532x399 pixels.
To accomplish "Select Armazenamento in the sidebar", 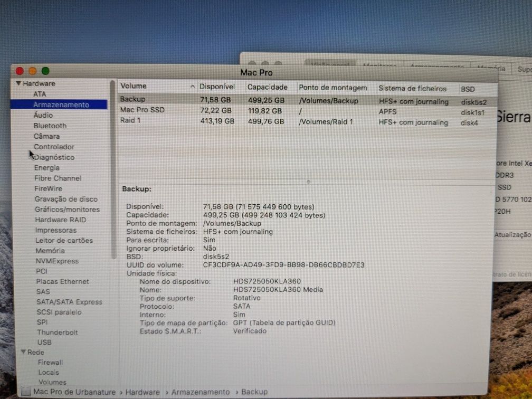I will [61, 104].
